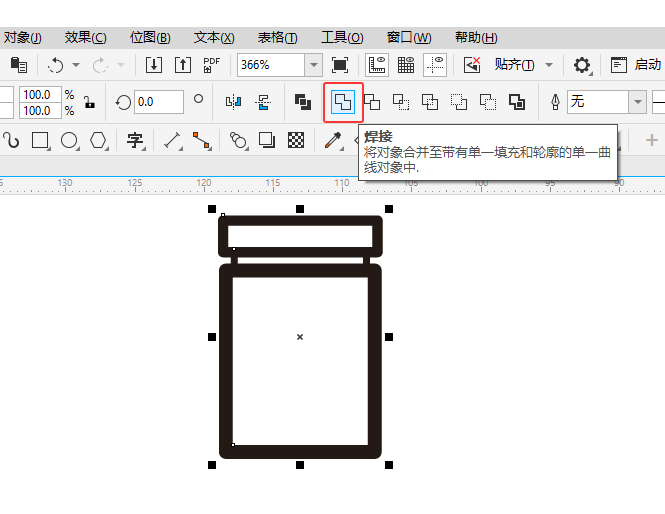Expand the Redo history dropdown arrow
Screen dimensions: 665x514
121,65
